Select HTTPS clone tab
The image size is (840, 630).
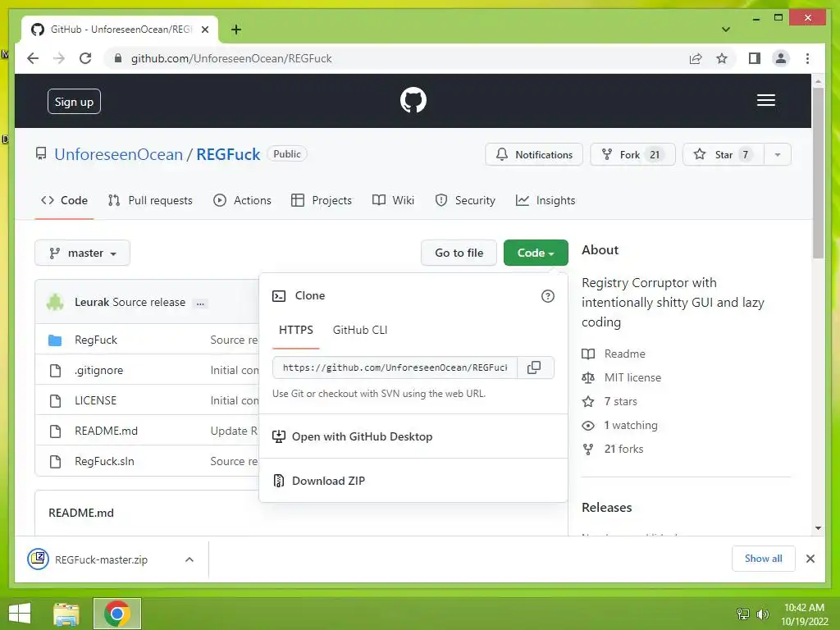click(x=295, y=330)
